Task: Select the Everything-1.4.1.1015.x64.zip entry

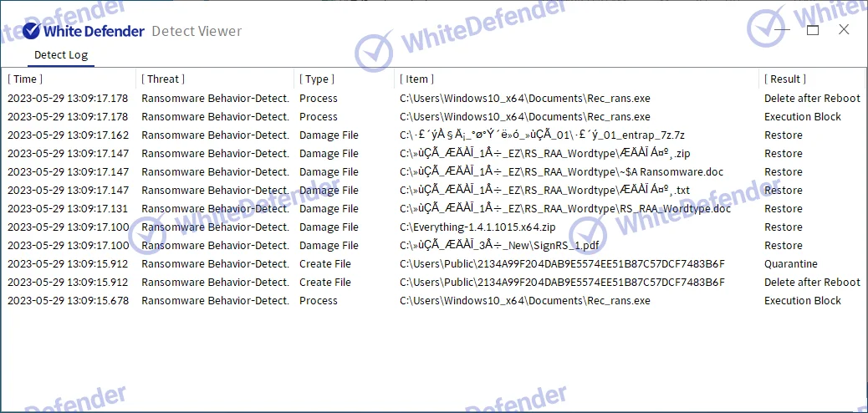Action: (477, 227)
